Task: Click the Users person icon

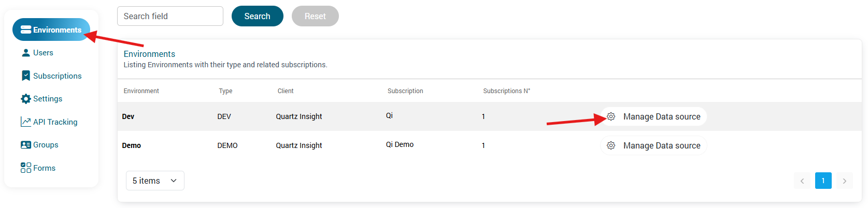Action: pos(26,53)
